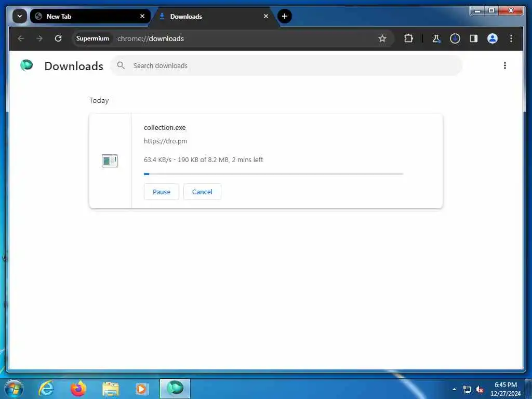Click into the Search downloads field
The image size is (532, 399).
(x=286, y=66)
